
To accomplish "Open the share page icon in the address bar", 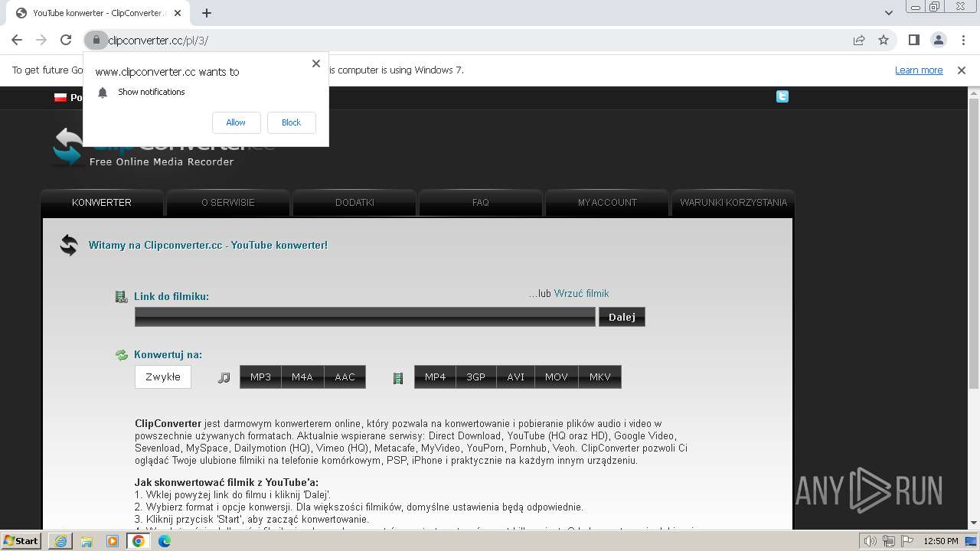I will click(x=859, y=41).
